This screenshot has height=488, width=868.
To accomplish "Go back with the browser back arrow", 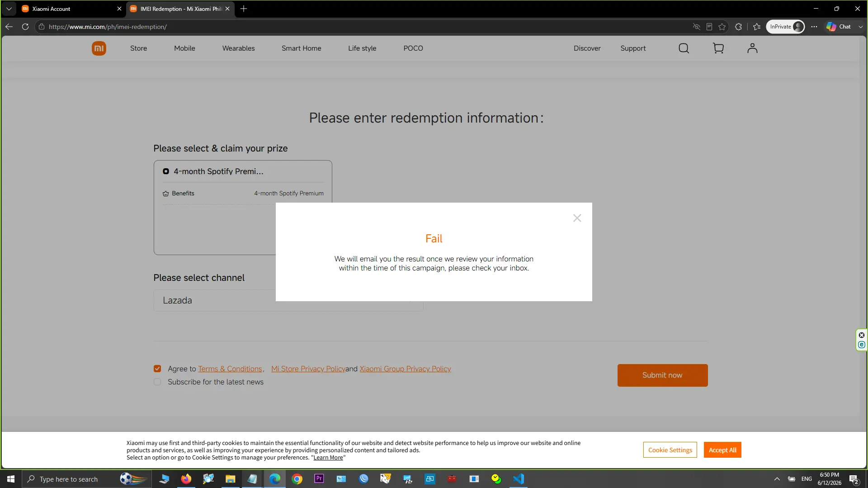I will 9,27.
